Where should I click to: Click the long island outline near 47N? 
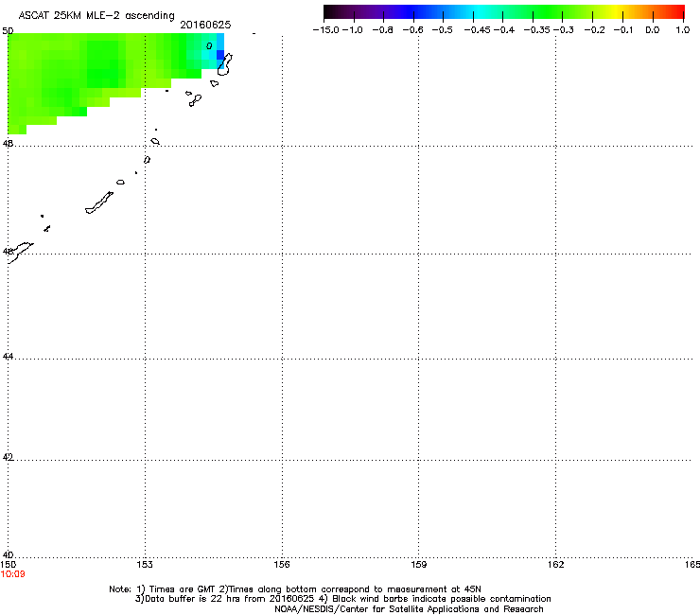click(x=99, y=202)
